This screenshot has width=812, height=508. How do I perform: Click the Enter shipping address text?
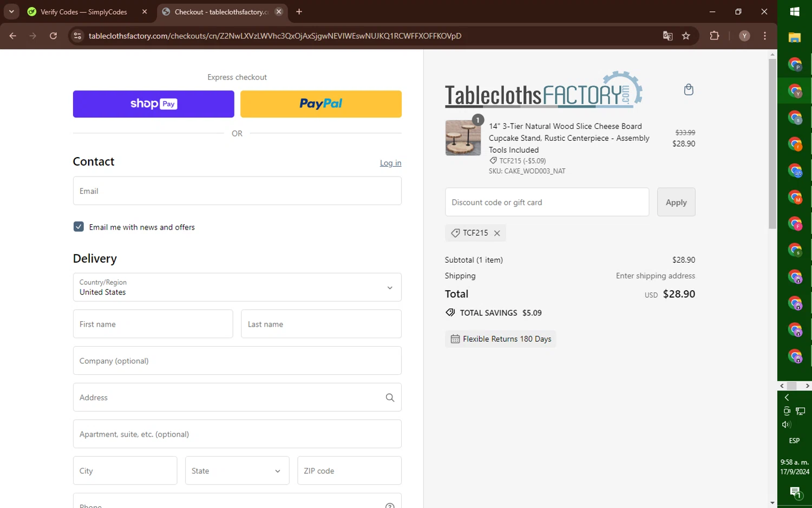656,276
